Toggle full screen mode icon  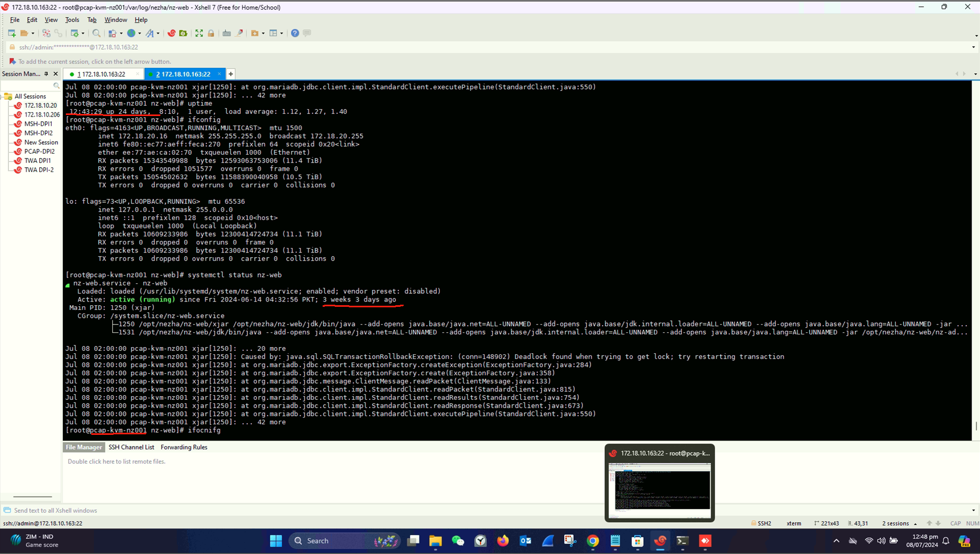tap(199, 33)
